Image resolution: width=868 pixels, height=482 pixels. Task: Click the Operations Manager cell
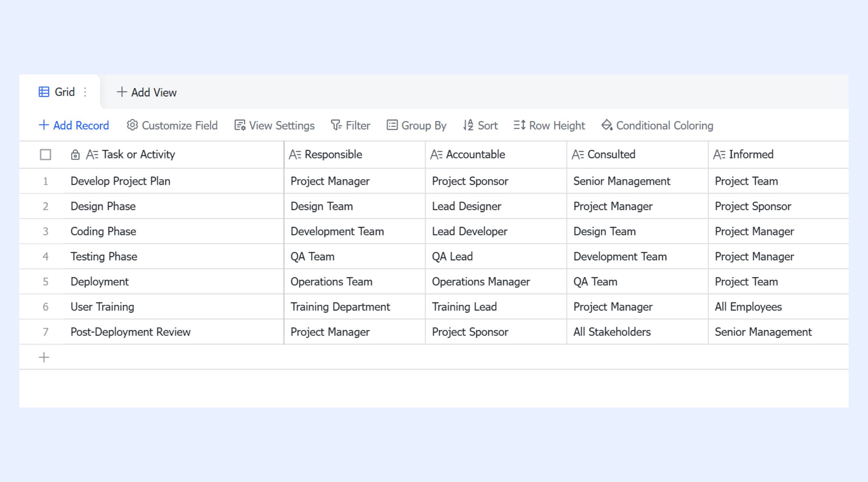click(481, 282)
